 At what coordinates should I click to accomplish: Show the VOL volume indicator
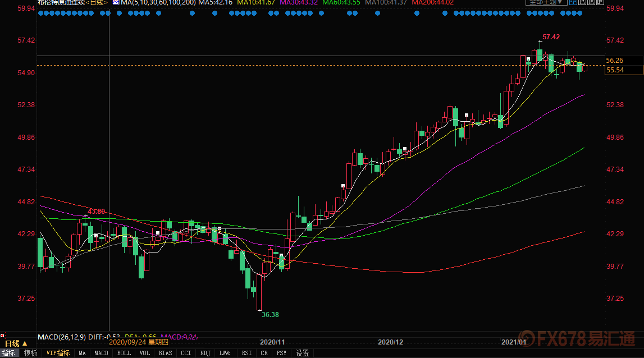pyautogui.click(x=145, y=353)
